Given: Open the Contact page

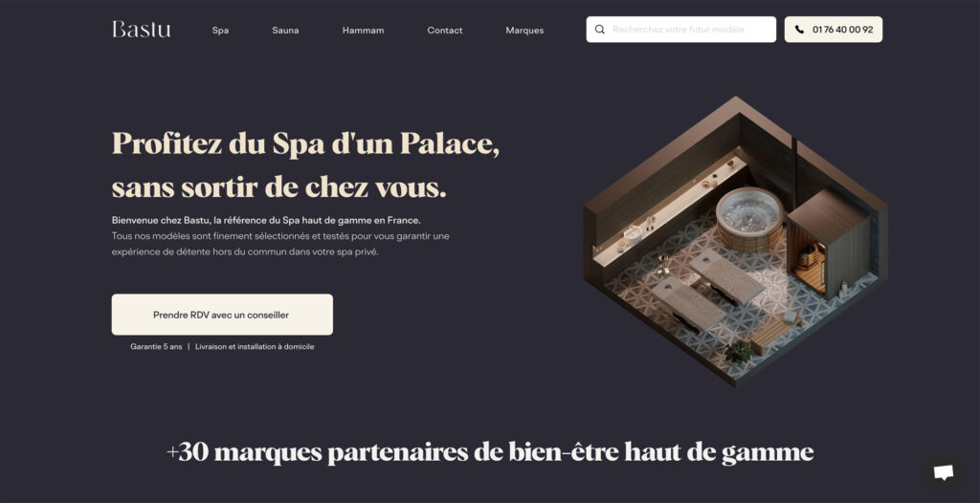Looking at the screenshot, I should click(x=445, y=30).
